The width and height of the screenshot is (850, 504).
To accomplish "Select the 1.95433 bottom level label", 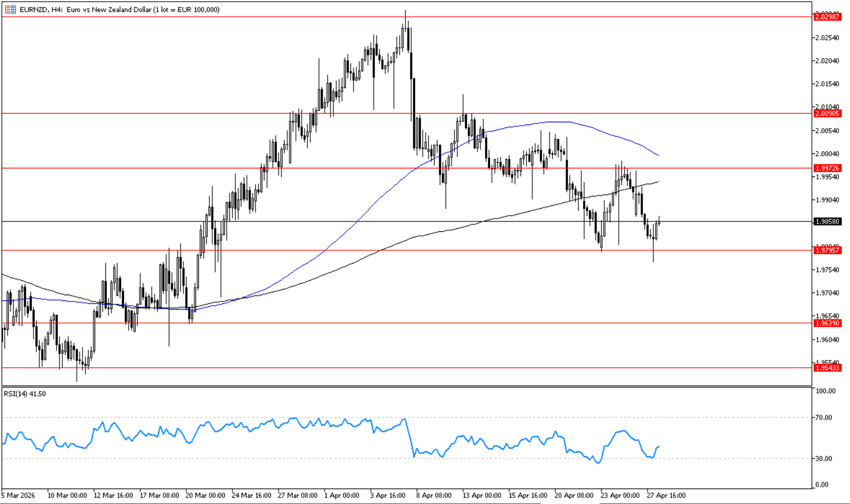I will tap(828, 368).
